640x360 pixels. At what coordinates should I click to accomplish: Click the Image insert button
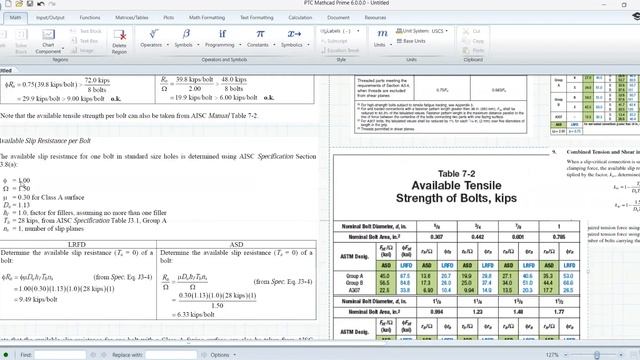click(83, 51)
